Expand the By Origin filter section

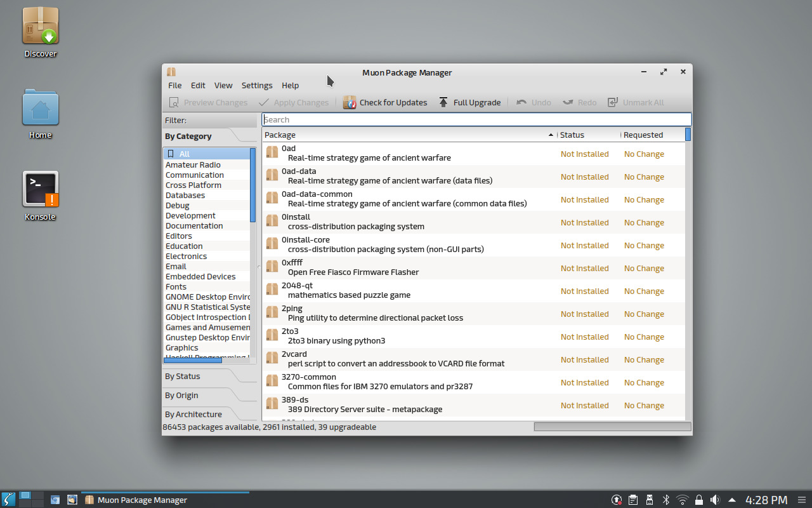click(x=209, y=395)
